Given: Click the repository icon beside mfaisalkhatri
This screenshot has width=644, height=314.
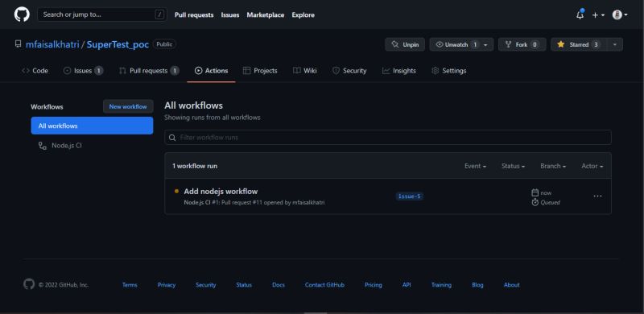Looking at the screenshot, I should [x=18, y=44].
